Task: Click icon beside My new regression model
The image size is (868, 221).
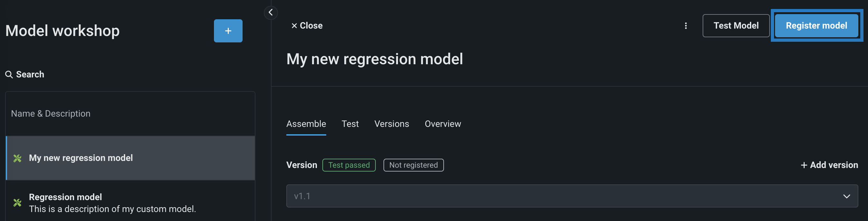Action: (17, 158)
